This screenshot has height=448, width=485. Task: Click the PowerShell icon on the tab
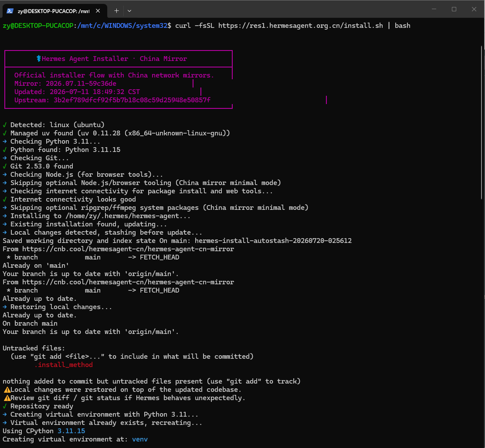click(10, 11)
